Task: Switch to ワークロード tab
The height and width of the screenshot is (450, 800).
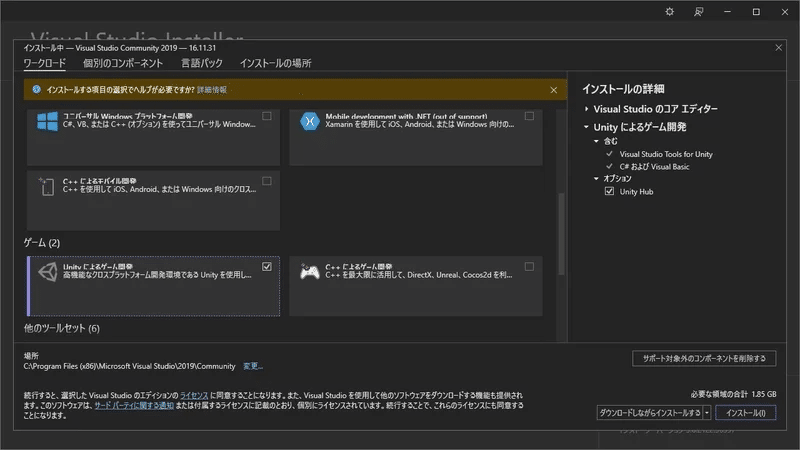Action: coord(44,63)
